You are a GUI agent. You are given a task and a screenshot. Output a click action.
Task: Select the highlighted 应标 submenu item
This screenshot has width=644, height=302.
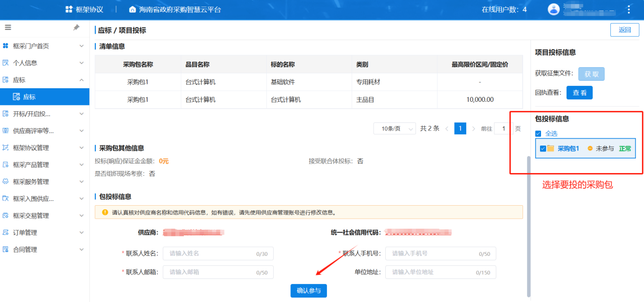pos(45,97)
